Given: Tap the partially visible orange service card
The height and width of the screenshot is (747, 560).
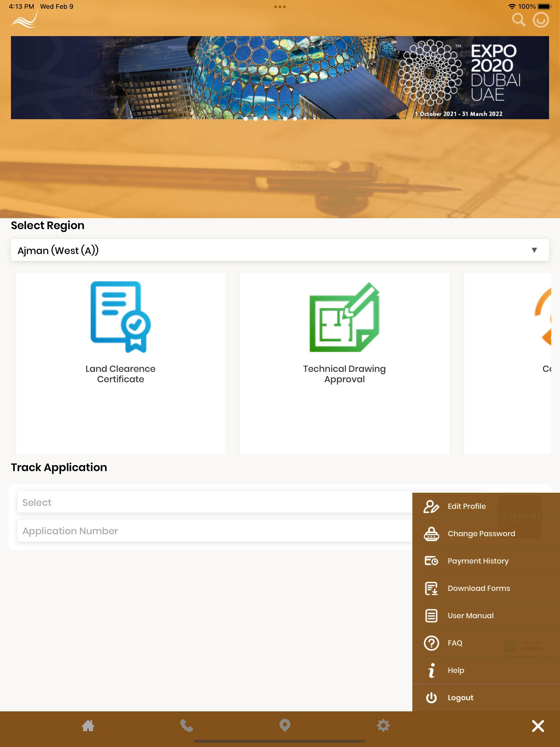Looking at the screenshot, I should click(508, 364).
